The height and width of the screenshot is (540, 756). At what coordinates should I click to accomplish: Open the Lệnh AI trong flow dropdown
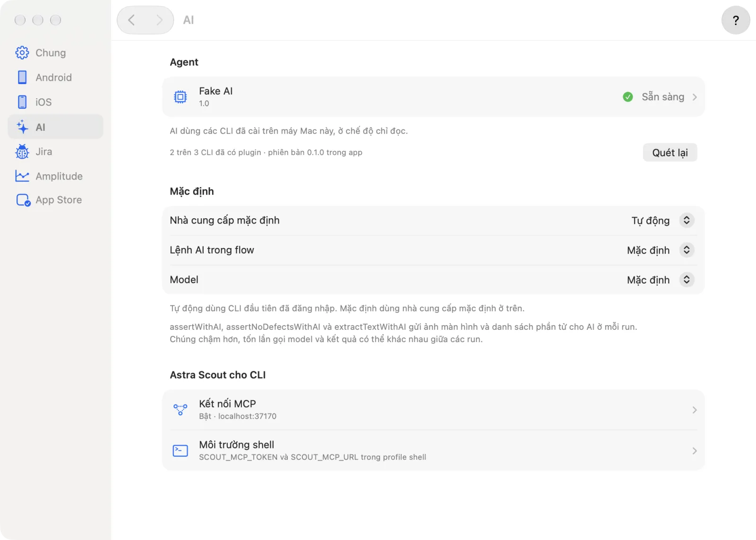687,250
